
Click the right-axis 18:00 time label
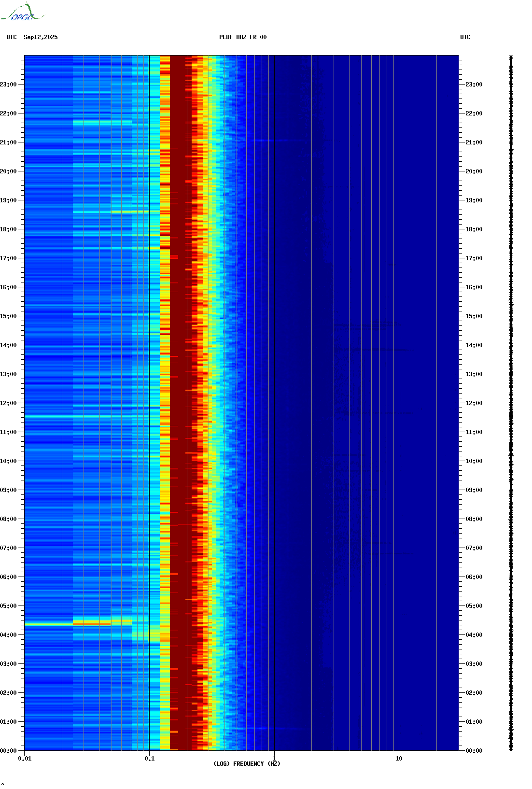pyautogui.click(x=474, y=229)
